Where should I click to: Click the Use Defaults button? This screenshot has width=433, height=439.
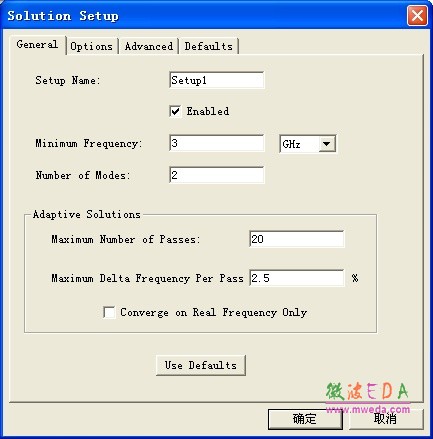pos(201,365)
